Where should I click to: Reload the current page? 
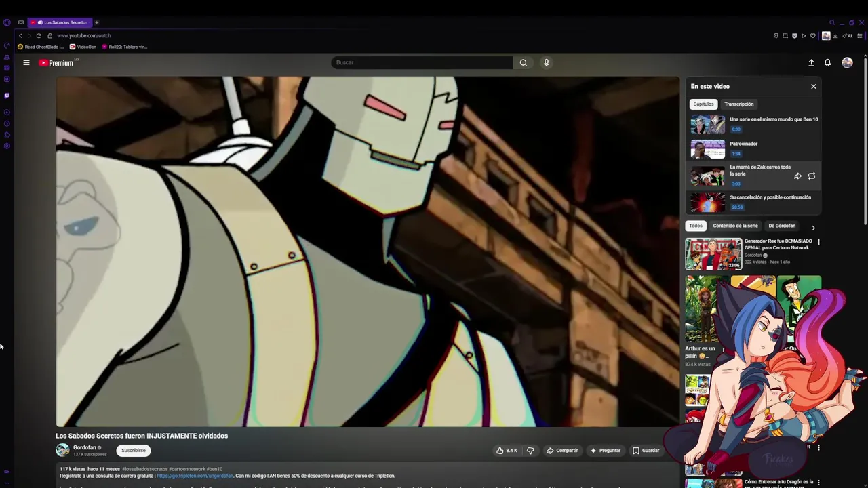39,35
